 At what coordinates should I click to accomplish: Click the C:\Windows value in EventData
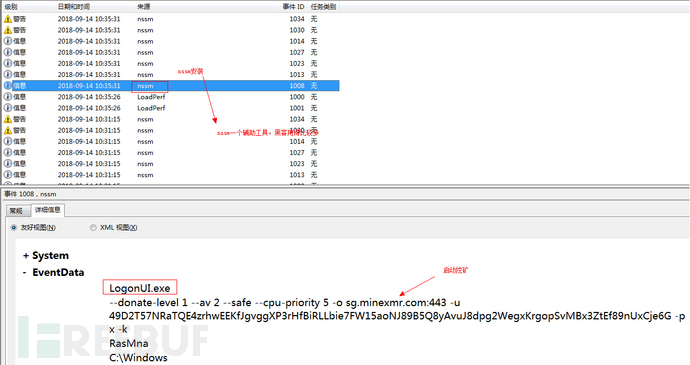point(138,358)
